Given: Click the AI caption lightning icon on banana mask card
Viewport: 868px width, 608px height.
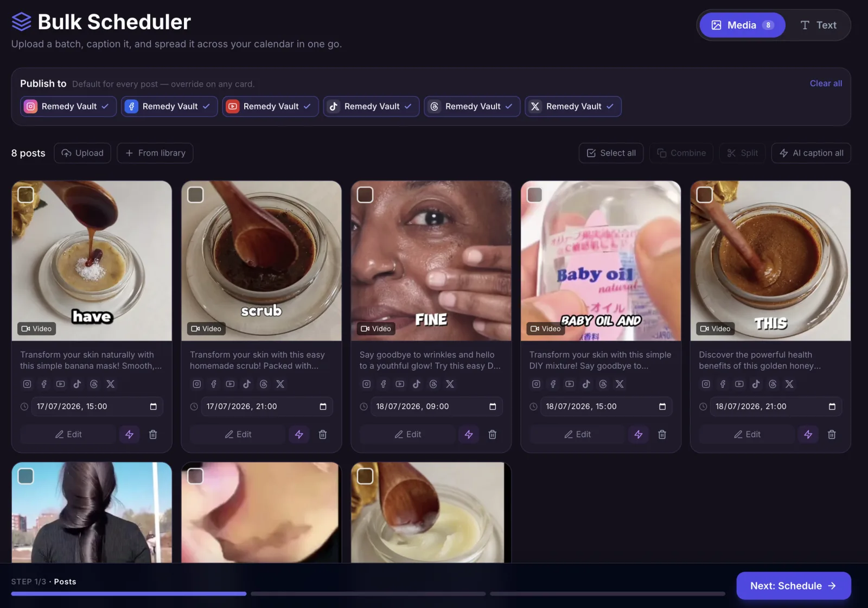Looking at the screenshot, I should pyautogui.click(x=129, y=434).
